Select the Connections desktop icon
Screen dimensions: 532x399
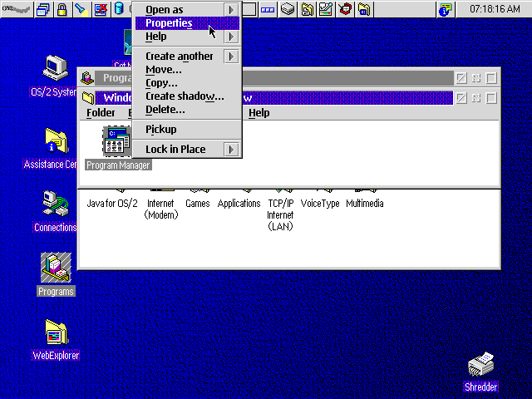56,204
